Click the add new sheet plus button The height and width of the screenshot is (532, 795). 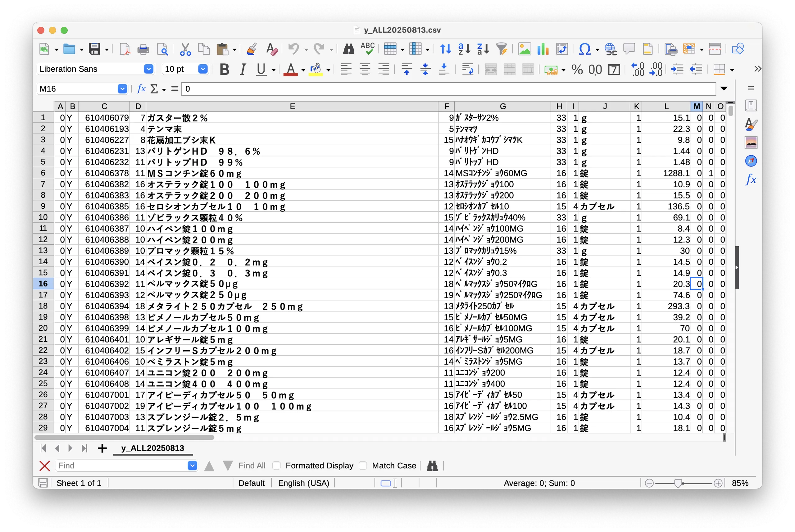pos(102,448)
